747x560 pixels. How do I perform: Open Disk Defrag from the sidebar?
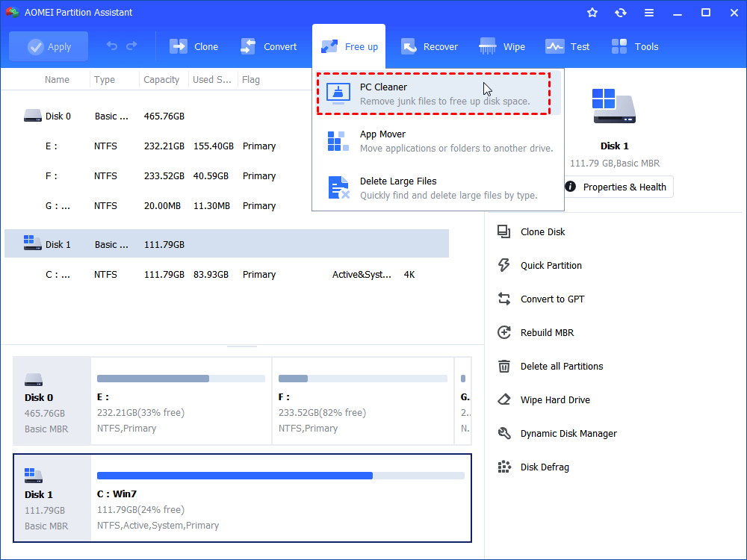tap(545, 467)
